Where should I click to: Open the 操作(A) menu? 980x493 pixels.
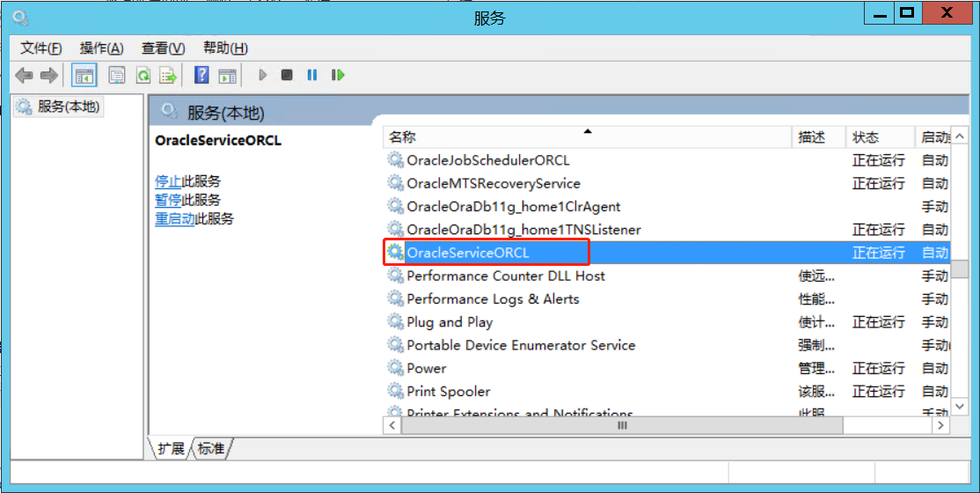pos(102,48)
